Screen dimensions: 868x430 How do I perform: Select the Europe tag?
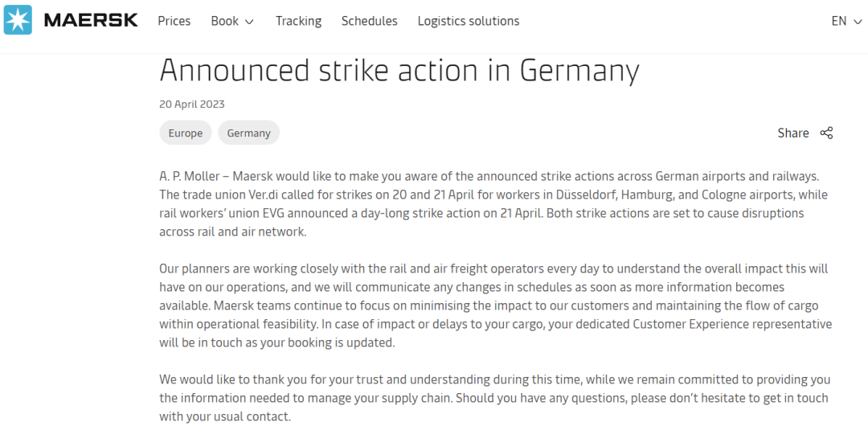(186, 133)
